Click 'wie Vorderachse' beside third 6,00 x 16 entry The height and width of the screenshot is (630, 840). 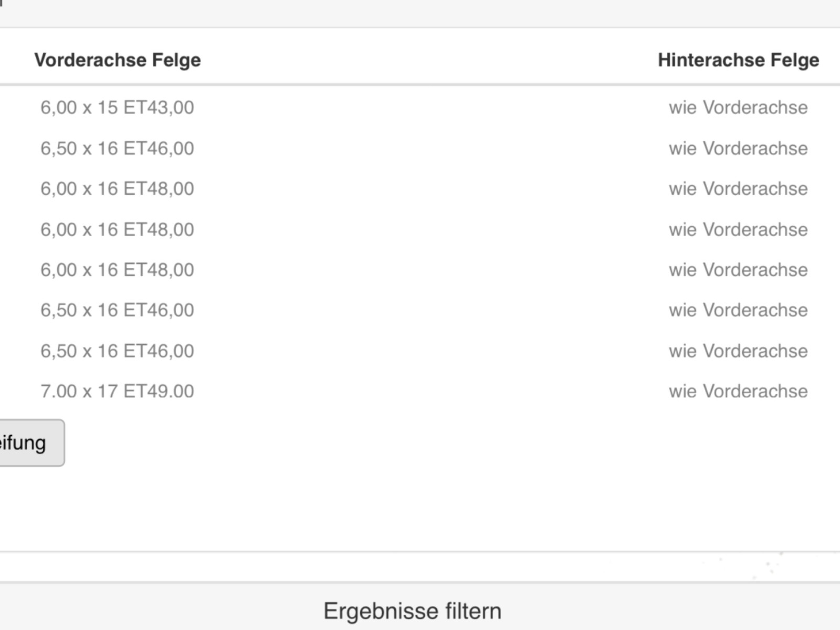pos(738,270)
